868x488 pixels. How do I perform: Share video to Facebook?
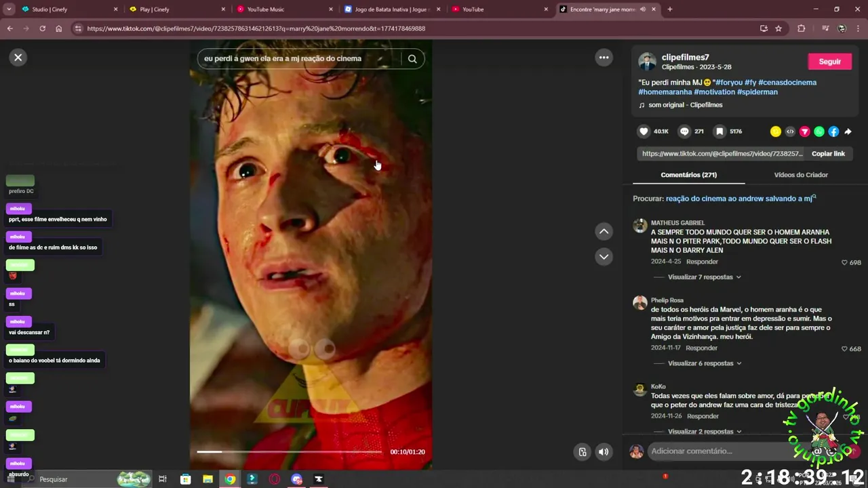[x=833, y=131]
